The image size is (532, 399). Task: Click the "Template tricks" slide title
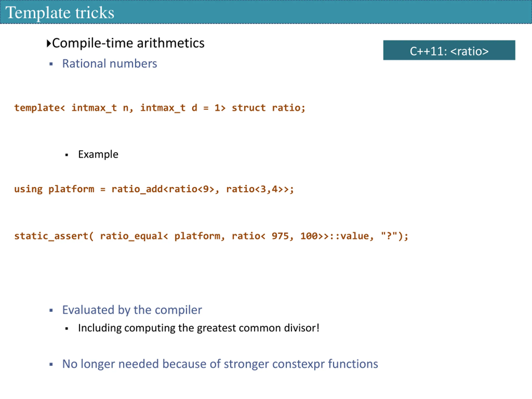(60, 13)
